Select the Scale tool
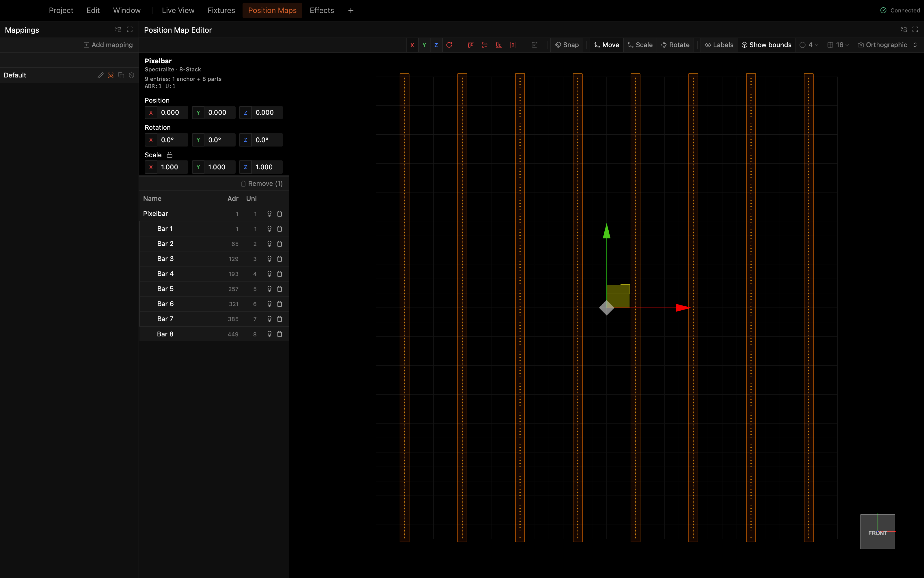The height and width of the screenshot is (578, 924). 640,45
